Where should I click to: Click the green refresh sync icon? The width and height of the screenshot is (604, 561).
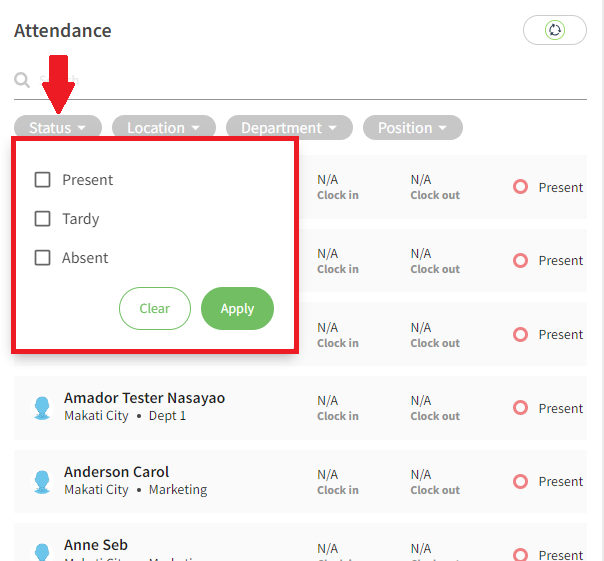(555, 30)
